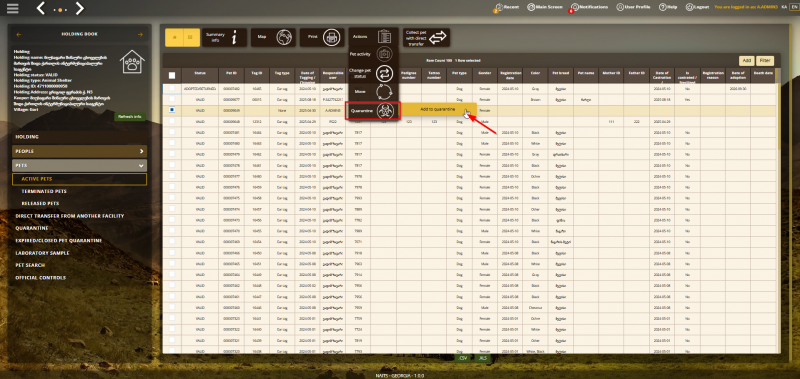Select Released Pets
Image resolution: width=800 pixels, height=379 pixels.
click(40, 204)
